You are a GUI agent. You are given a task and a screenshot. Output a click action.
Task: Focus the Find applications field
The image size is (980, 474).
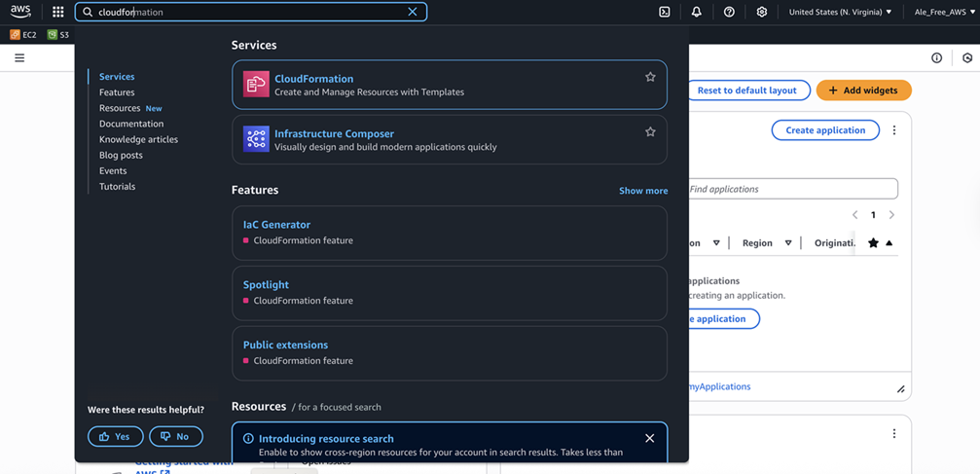(792, 189)
